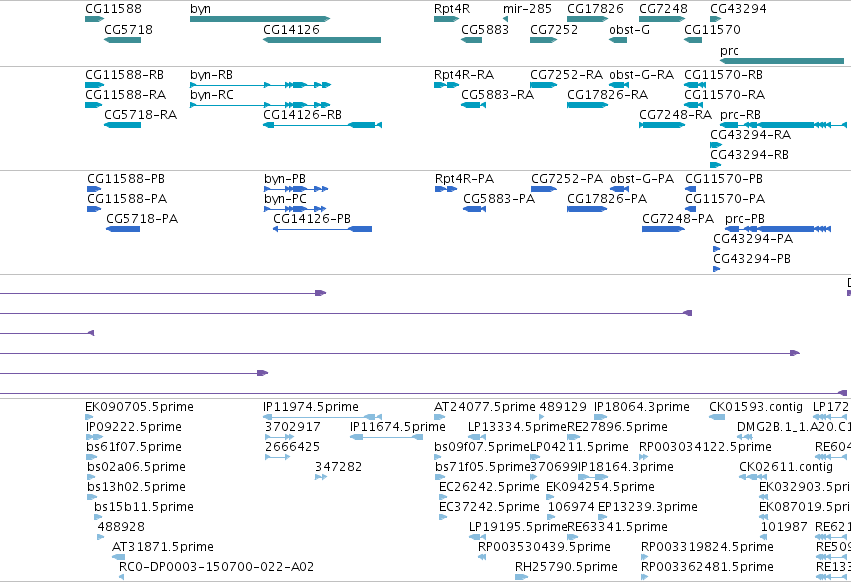Select the CG14126 gene label
This screenshot has height=582, width=851.
click(x=291, y=29)
